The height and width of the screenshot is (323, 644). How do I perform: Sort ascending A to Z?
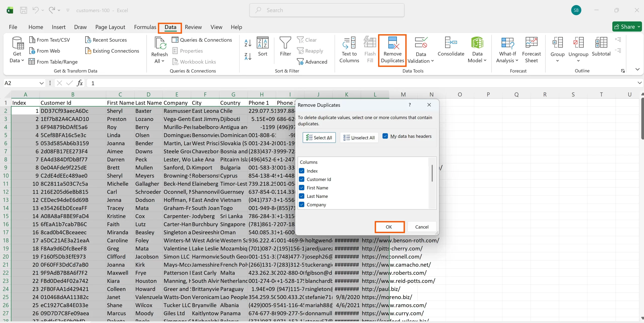tap(248, 43)
